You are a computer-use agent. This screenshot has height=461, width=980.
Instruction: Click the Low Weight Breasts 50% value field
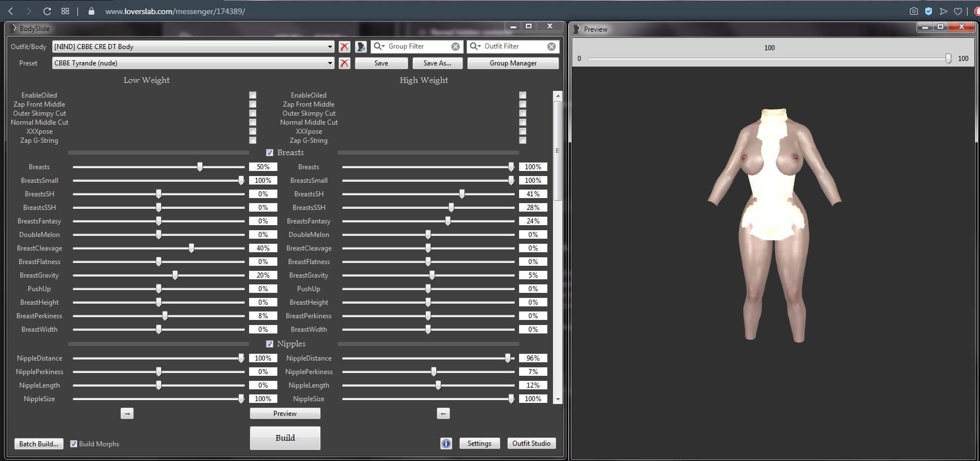263,167
